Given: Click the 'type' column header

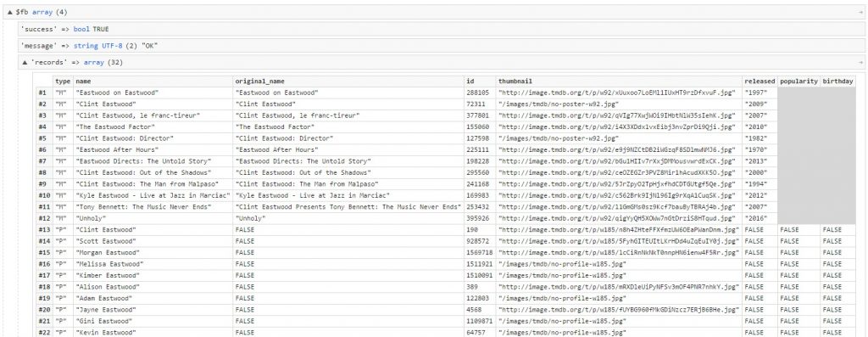Looking at the screenshot, I should pyautogui.click(x=63, y=81).
